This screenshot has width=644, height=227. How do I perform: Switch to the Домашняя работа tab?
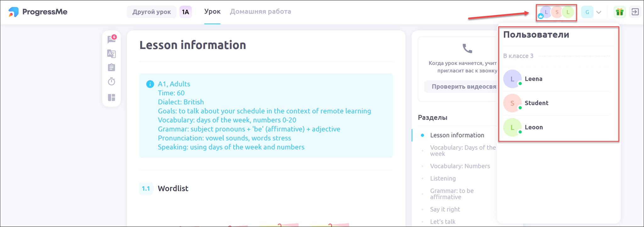[x=260, y=12]
